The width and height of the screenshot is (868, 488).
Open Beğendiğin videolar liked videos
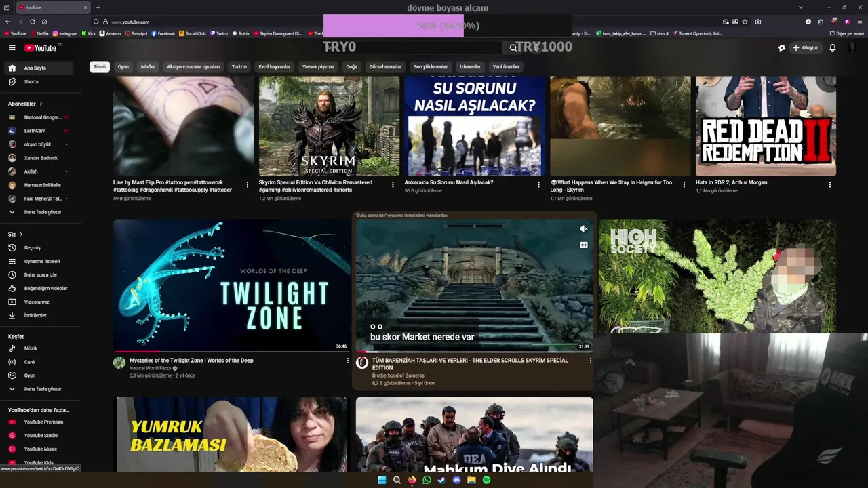45,288
